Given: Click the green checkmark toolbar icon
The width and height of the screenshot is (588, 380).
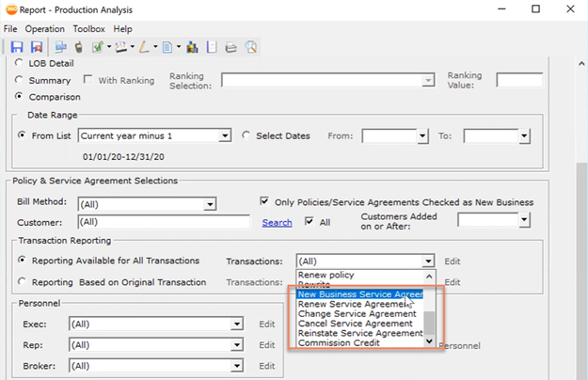Looking at the screenshot, I should (x=98, y=46).
